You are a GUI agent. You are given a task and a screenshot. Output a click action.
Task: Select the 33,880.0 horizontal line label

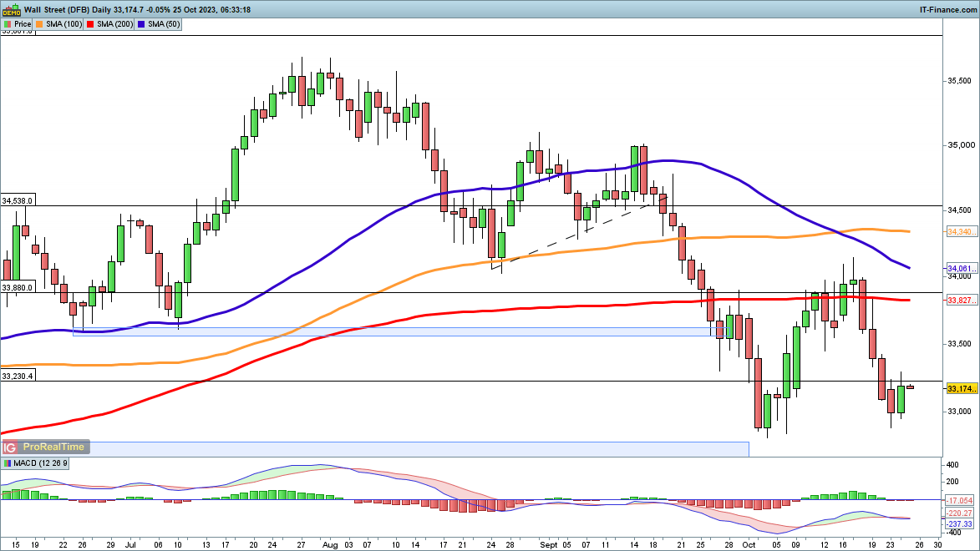coord(18,288)
